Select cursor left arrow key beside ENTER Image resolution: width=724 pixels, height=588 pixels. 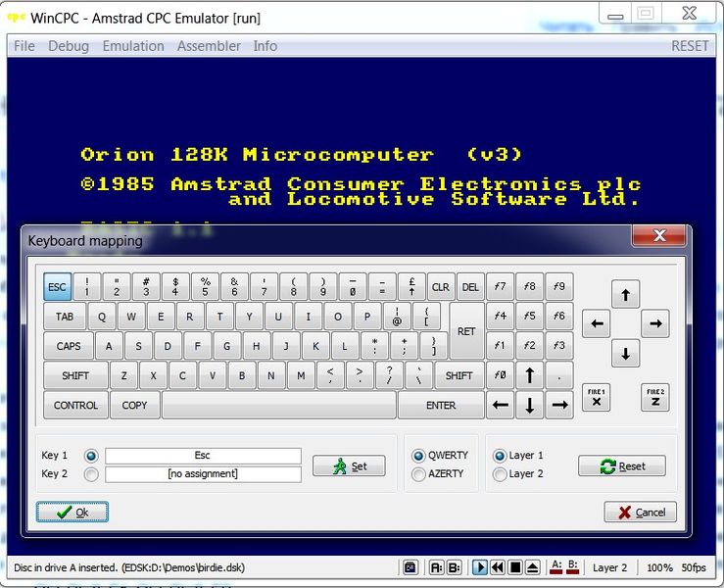coord(500,405)
